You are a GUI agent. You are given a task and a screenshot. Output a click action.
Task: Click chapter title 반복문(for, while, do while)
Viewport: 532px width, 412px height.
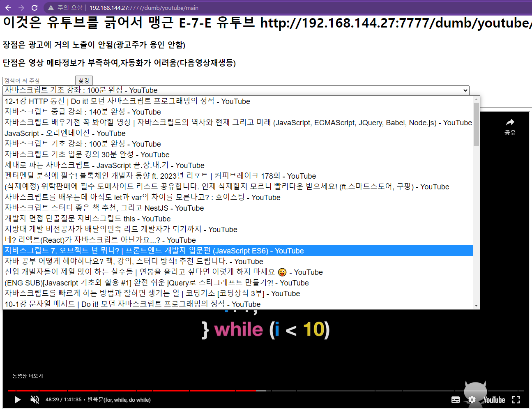tap(119, 400)
